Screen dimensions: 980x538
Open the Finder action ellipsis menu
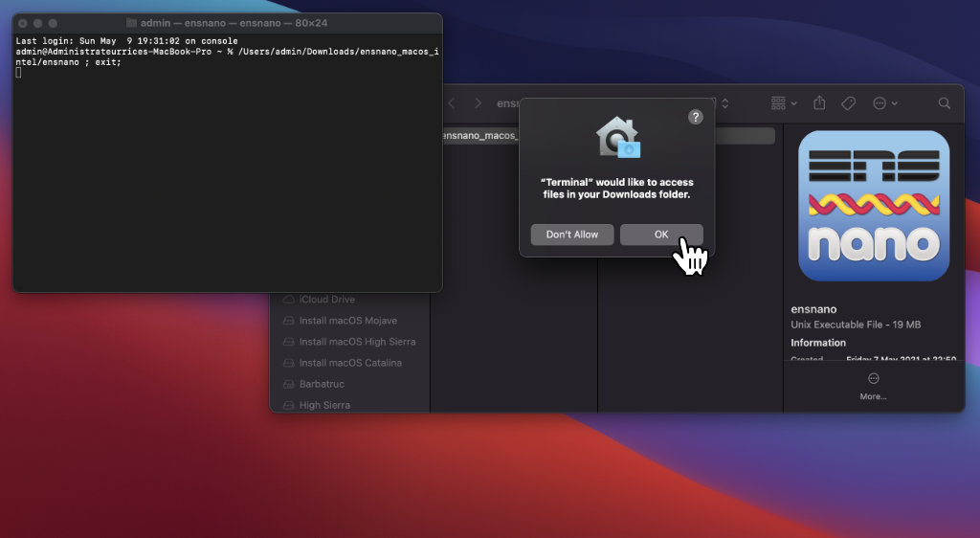click(x=885, y=103)
